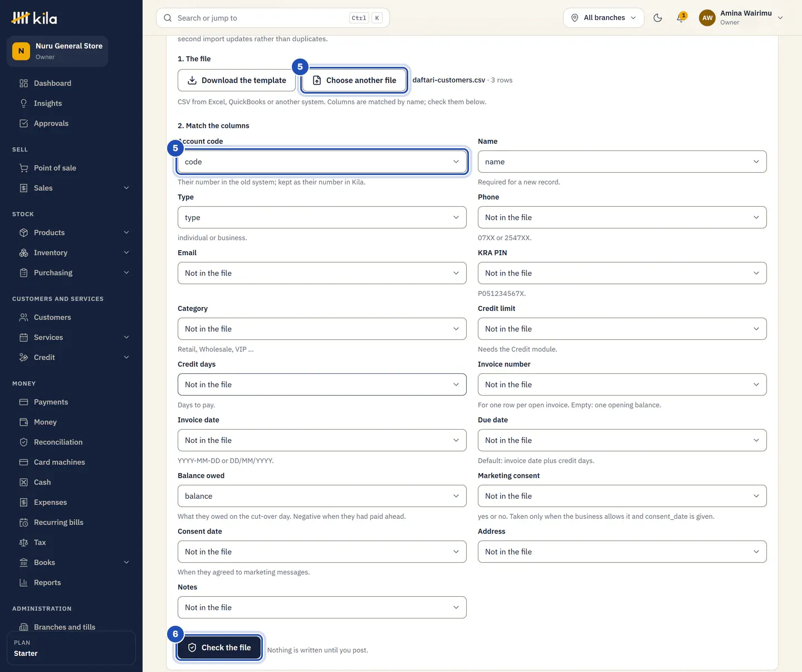Click the Inventory boxes icon
Image resolution: width=802 pixels, height=672 pixels.
pyautogui.click(x=23, y=252)
